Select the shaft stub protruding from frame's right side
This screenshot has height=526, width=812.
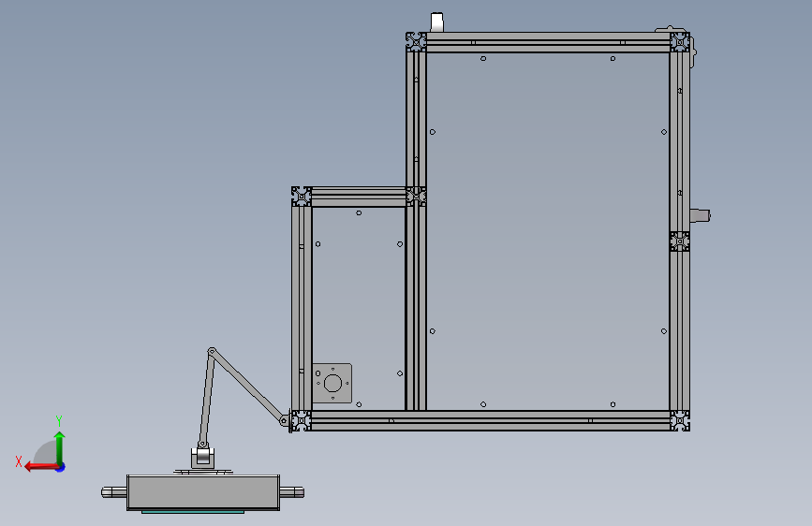[700, 215]
